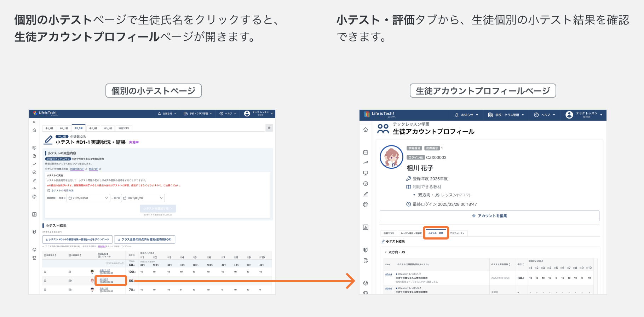Click the アカウントを編集 button
Viewport: 644px width, 317px height.
[x=489, y=216]
